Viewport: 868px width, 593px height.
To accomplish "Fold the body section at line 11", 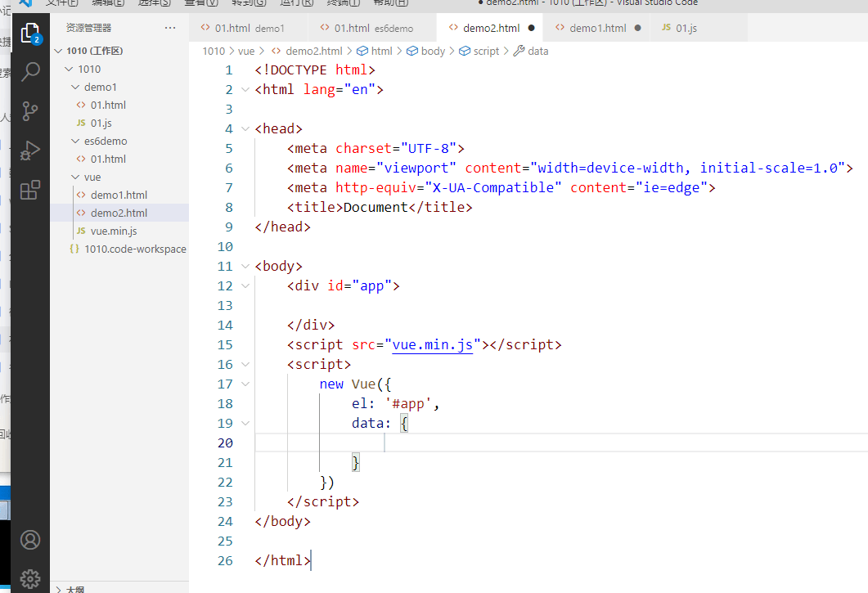I will [245, 266].
